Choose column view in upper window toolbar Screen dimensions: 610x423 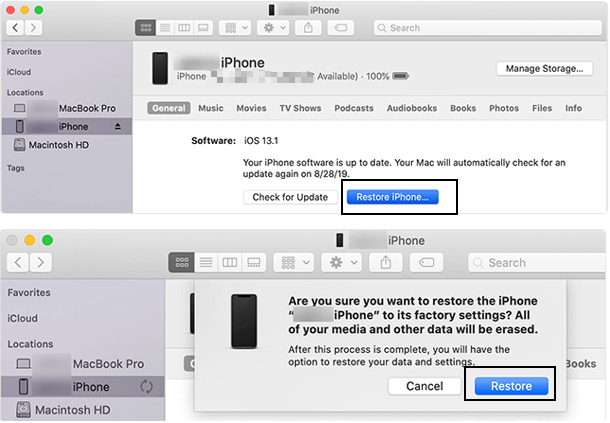[183, 28]
